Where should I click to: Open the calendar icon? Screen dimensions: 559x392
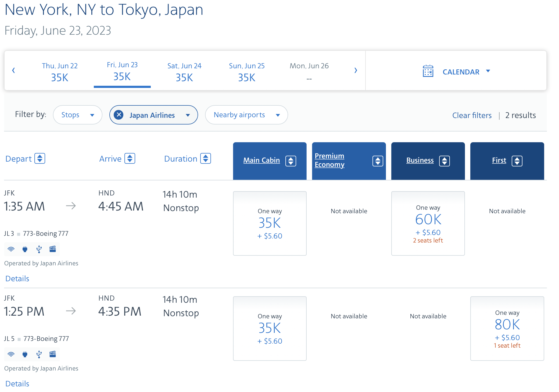(428, 71)
